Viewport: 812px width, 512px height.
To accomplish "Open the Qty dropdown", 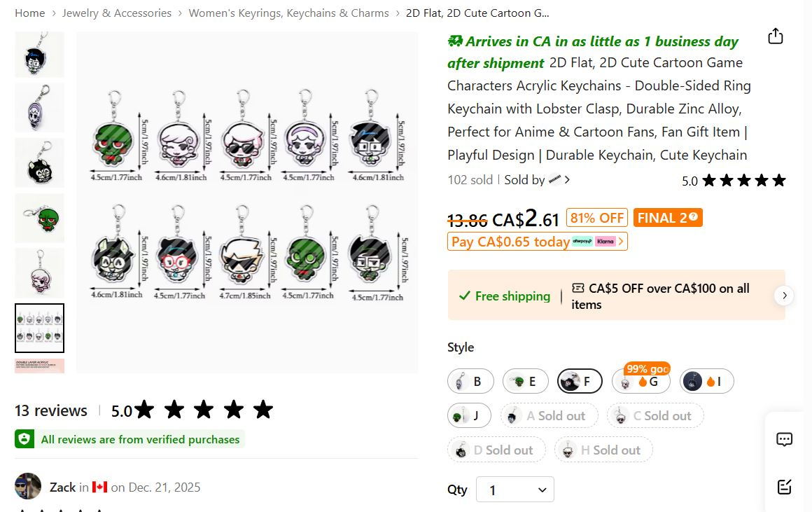I will (514, 490).
